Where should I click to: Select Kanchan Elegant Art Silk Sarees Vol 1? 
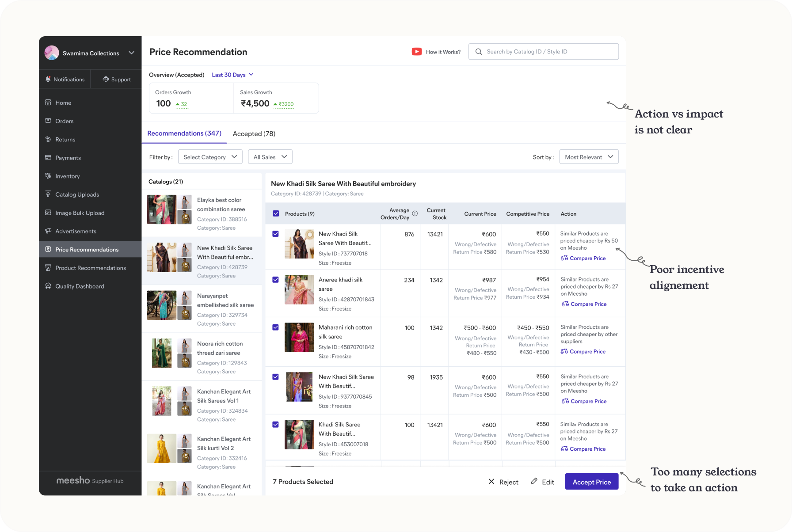pyautogui.click(x=202, y=405)
